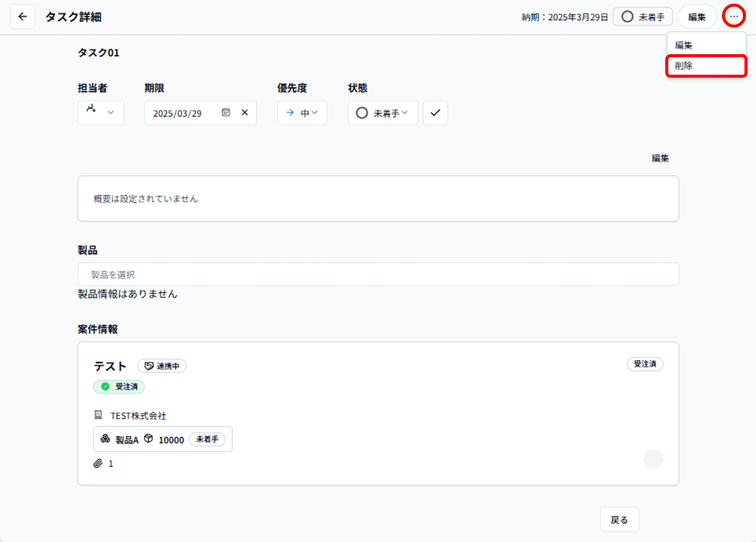The height and width of the screenshot is (542, 756).
Task: Click the 連携中 handshake badge
Action: [x=161, y=366]
